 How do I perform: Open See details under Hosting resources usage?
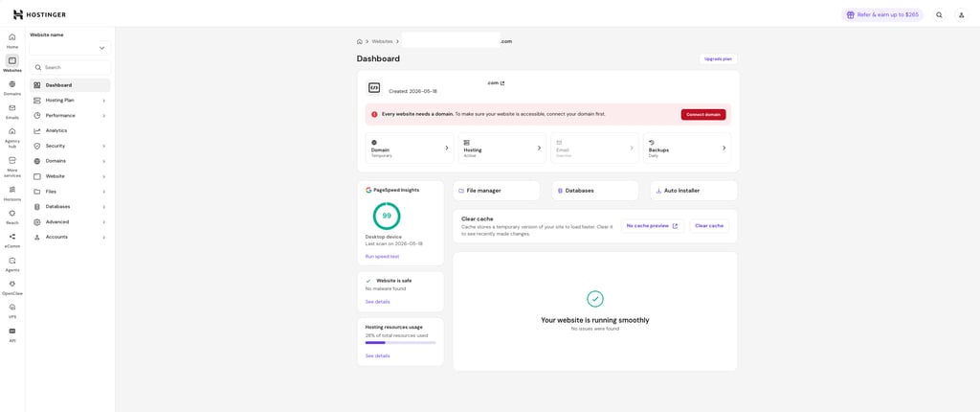[x=377, y=355]
